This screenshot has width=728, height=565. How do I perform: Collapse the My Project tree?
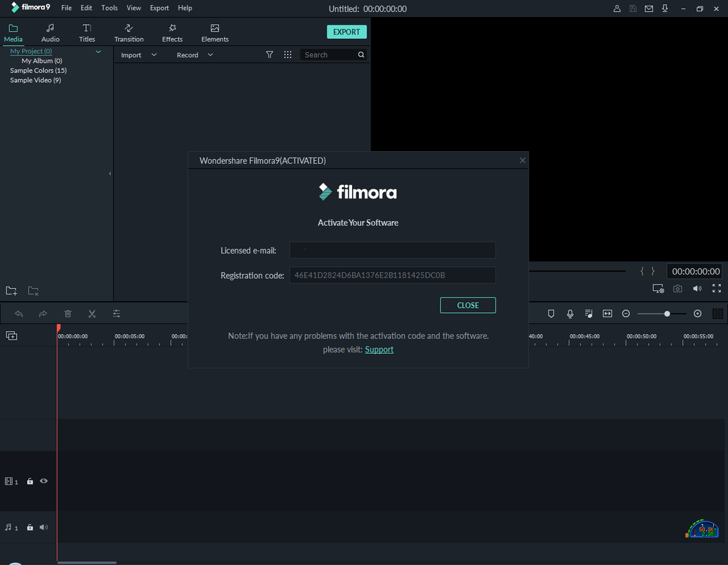point(98,52)
